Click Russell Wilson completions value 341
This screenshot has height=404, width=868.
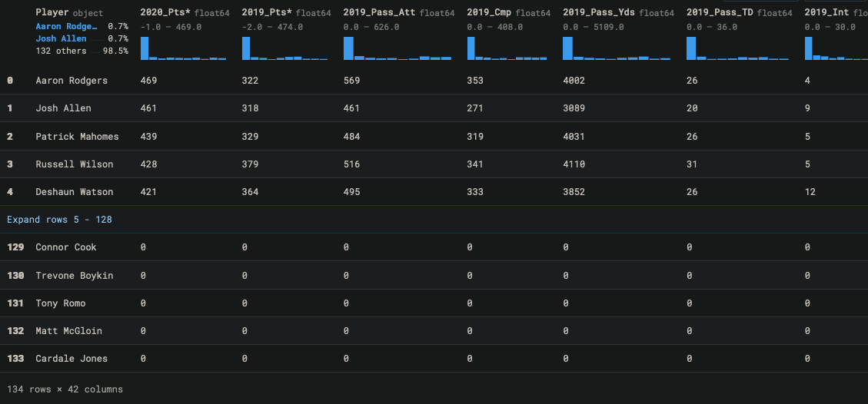475,164
